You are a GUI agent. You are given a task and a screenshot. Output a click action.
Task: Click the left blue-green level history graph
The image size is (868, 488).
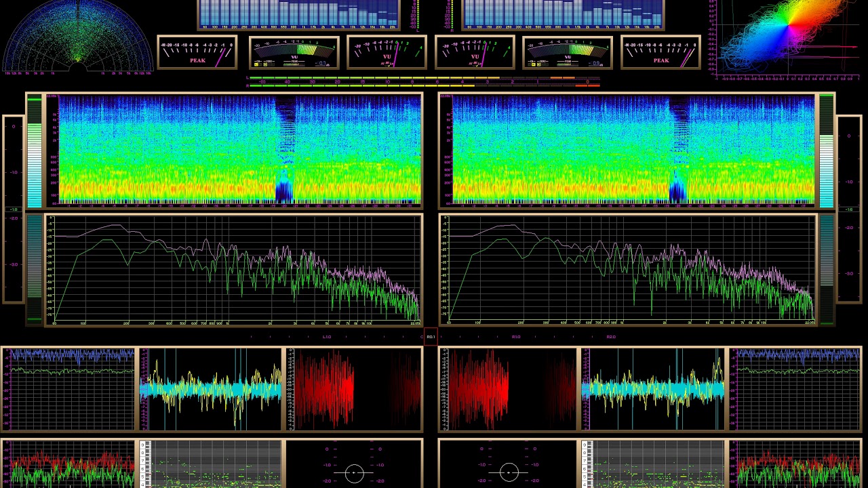(x=68, y=390)
